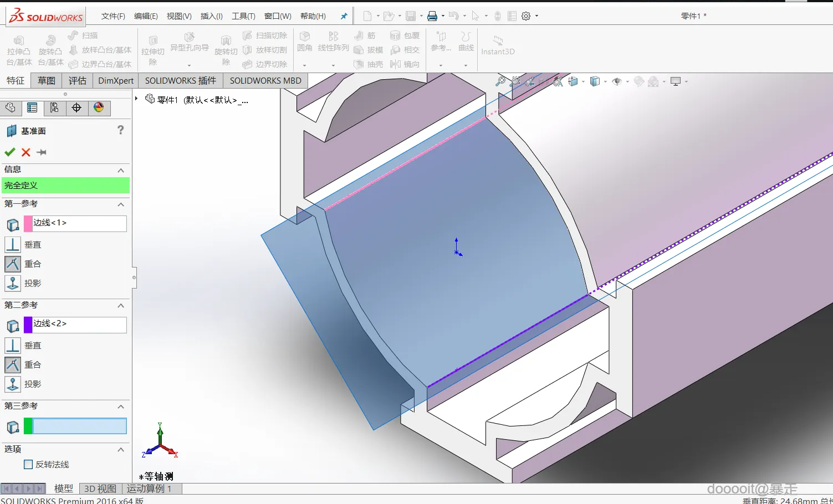Viewport: 833px width, 504px height.
Task: Open the DisplayManager color wheel tab
Action: (99, 108)
